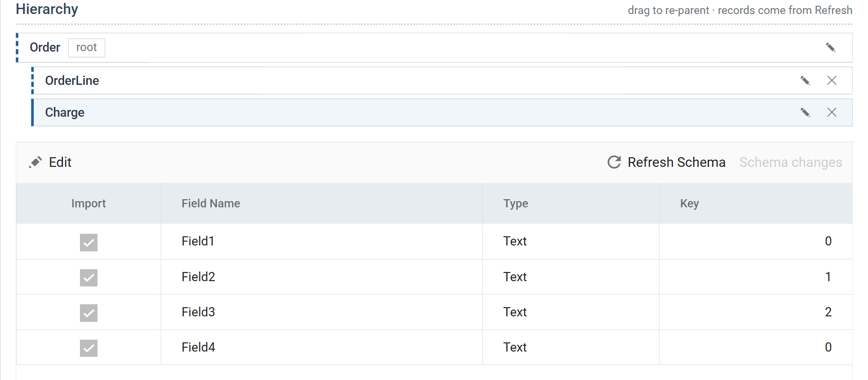Click the Import column header

point(89,204)
